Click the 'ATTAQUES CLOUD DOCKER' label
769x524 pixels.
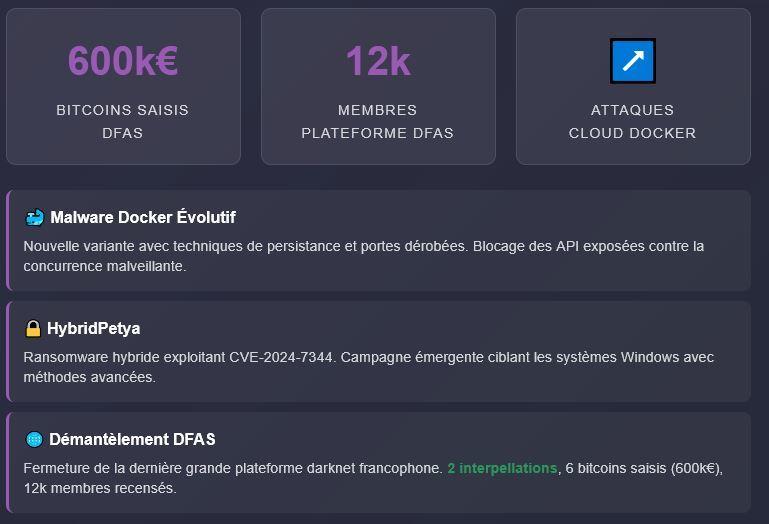coord(633,122)
